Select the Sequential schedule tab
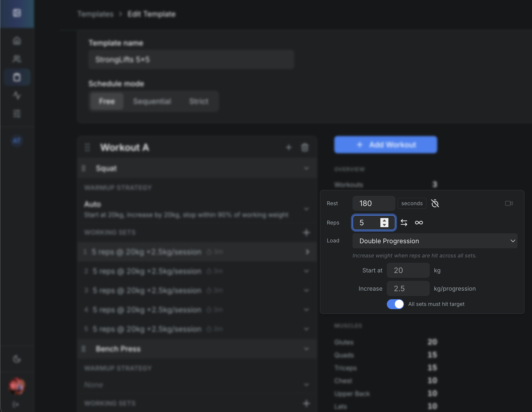The width and height of the screenshot is (532, 412). [152, 101]
